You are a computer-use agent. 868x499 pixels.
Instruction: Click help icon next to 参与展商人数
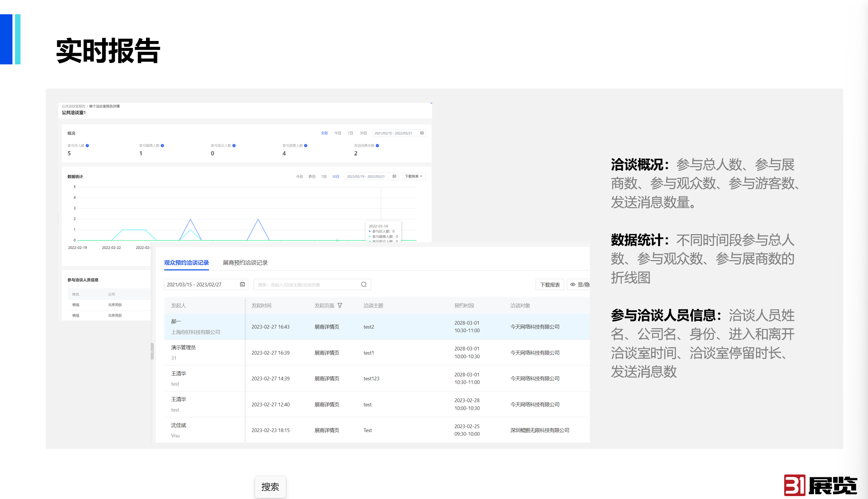pyautogui.click(x=162, y=146)
